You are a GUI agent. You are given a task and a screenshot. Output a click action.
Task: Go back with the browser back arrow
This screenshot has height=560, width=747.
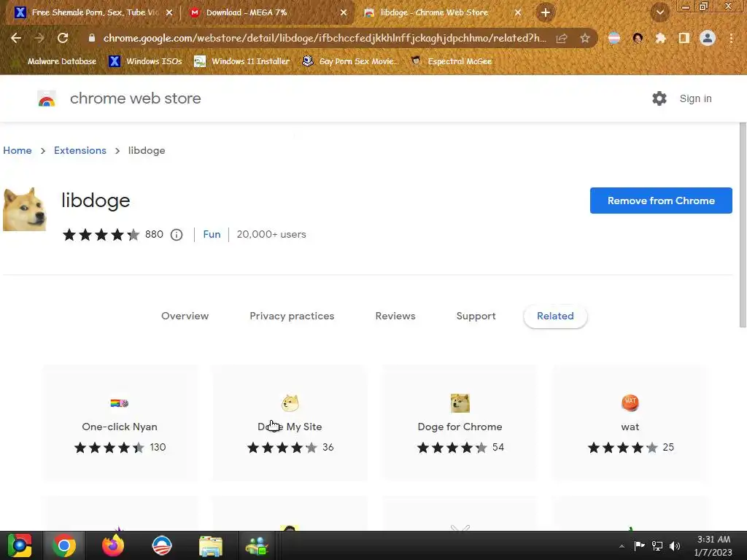16,38
